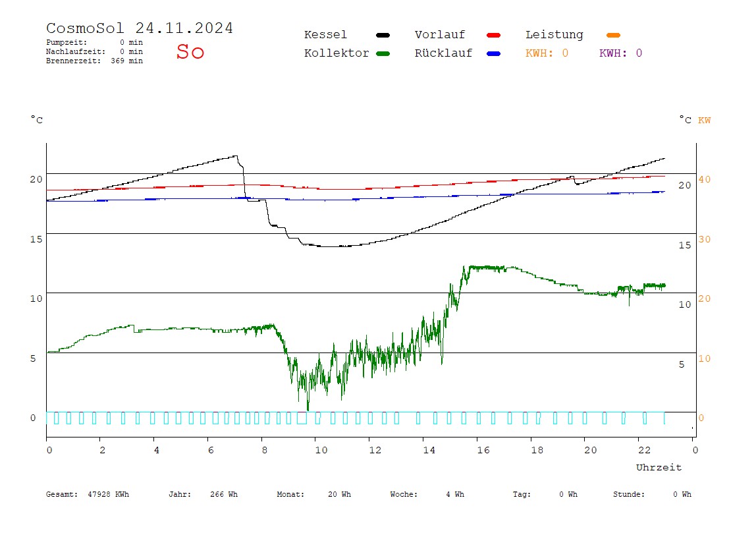Click the 'Gesamt:' label
This screenshot has width=756, height=535.
tap(62, 494)
